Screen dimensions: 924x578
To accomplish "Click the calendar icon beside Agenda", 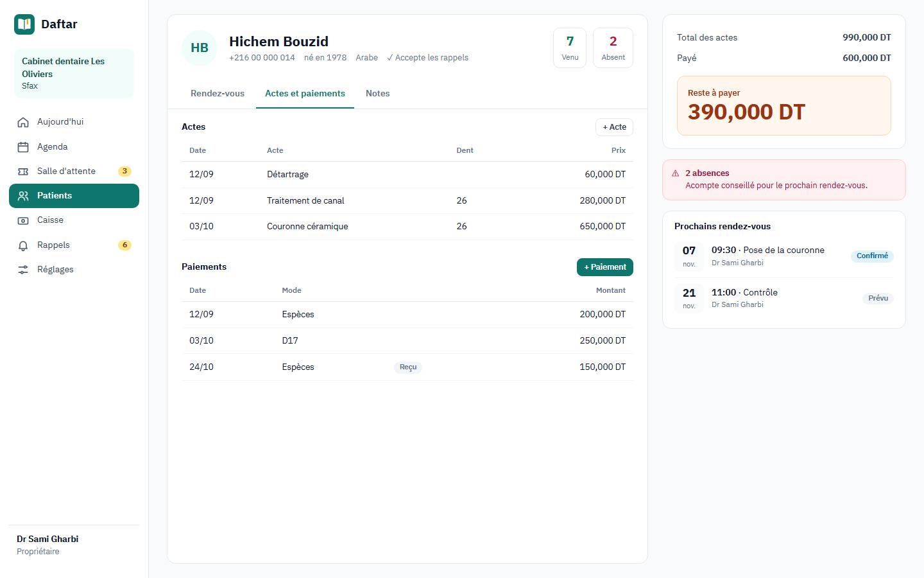I will pyautogui.click(x=23, y=147).
